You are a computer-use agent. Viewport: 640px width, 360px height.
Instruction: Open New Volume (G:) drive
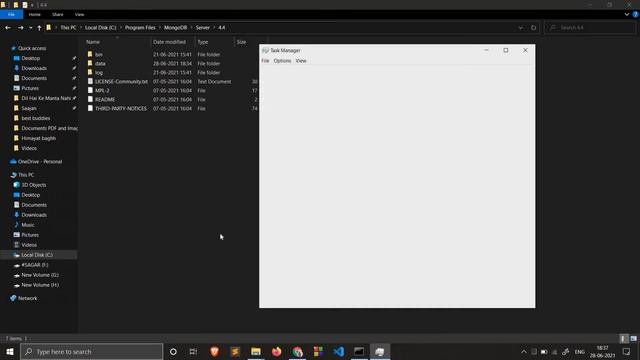(40, 275)
